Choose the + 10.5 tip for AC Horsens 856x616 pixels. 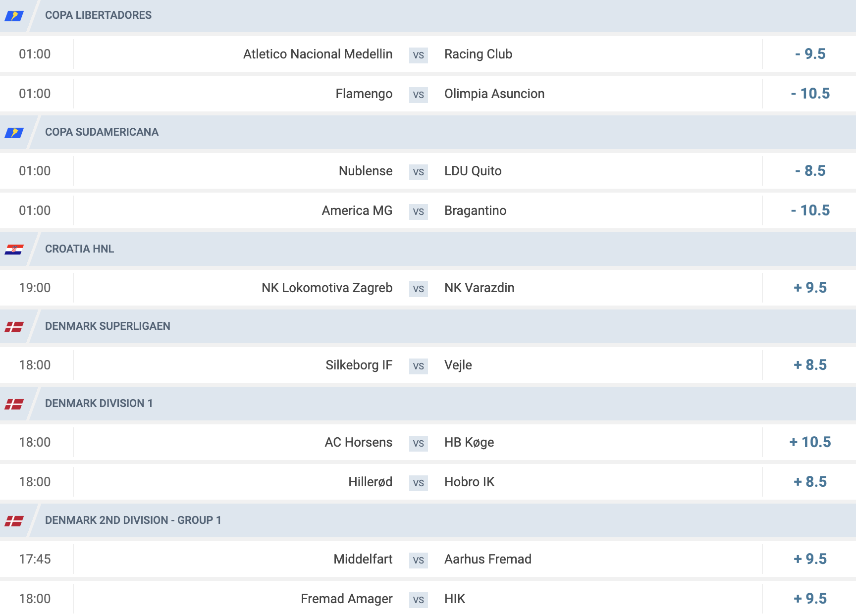pyautogui.click(x=810, y=442)
